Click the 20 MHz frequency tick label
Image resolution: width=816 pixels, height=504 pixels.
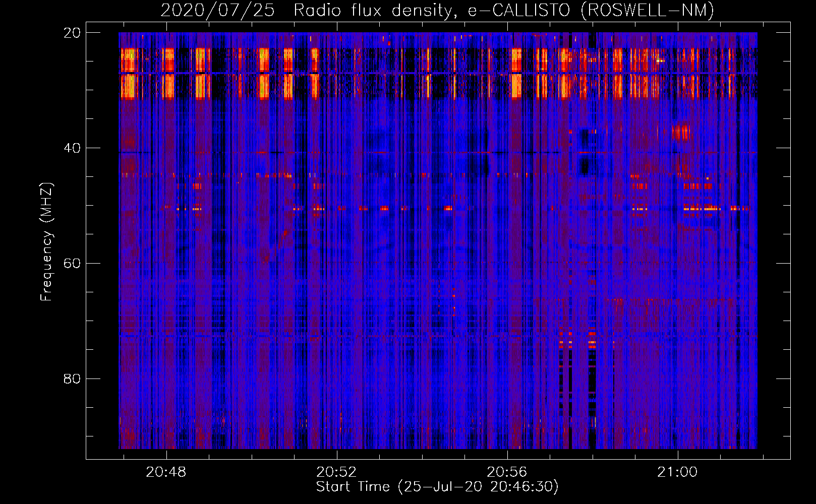pos(72,33)
